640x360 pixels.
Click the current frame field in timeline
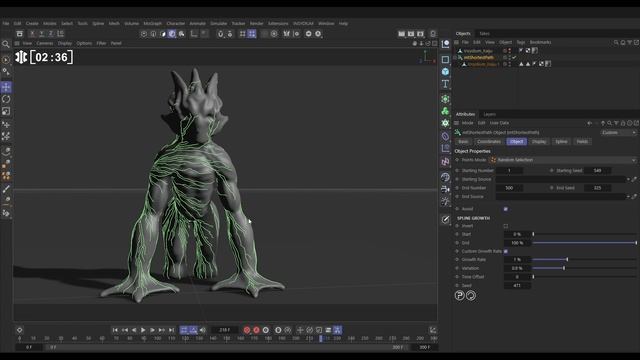(224, 330)
